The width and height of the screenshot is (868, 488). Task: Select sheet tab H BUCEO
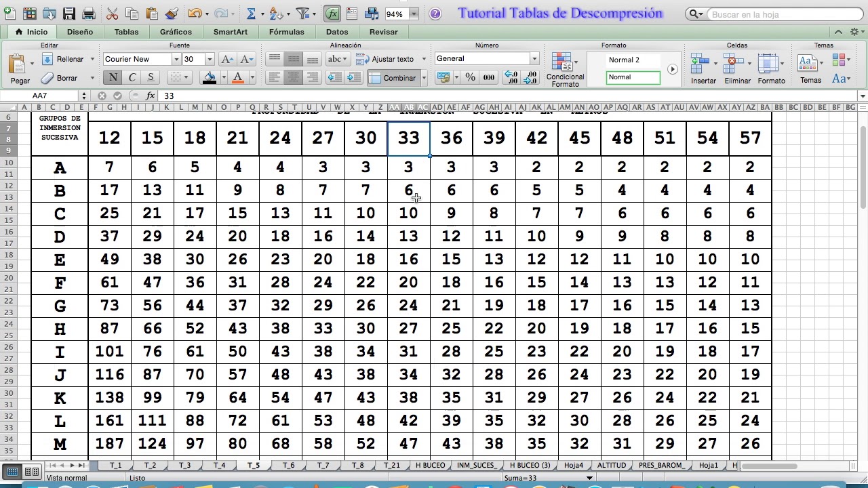coord(431,466)
